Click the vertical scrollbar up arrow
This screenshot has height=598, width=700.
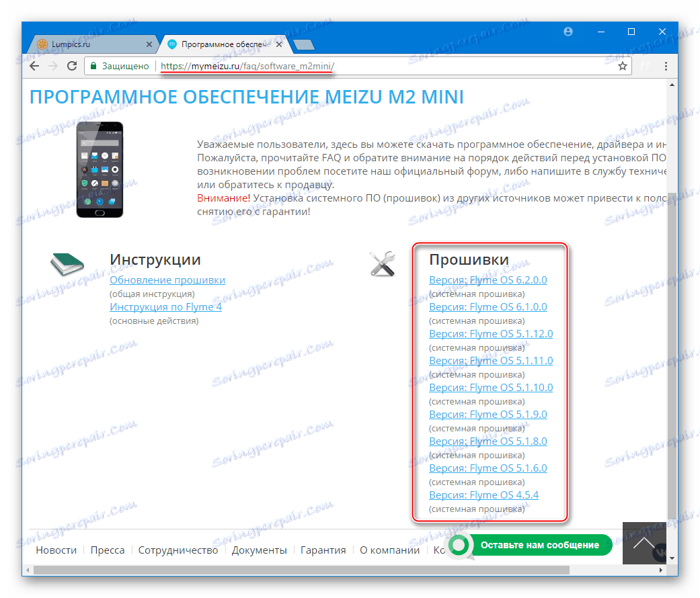point(672,85)
